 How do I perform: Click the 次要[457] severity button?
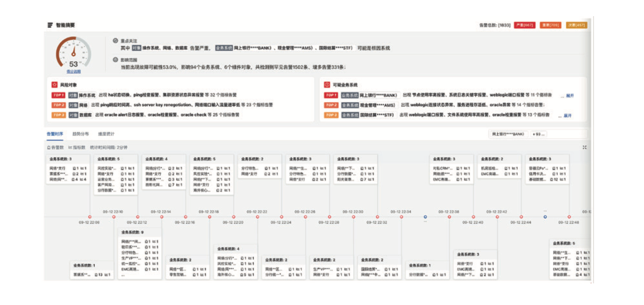pos(576,25)
